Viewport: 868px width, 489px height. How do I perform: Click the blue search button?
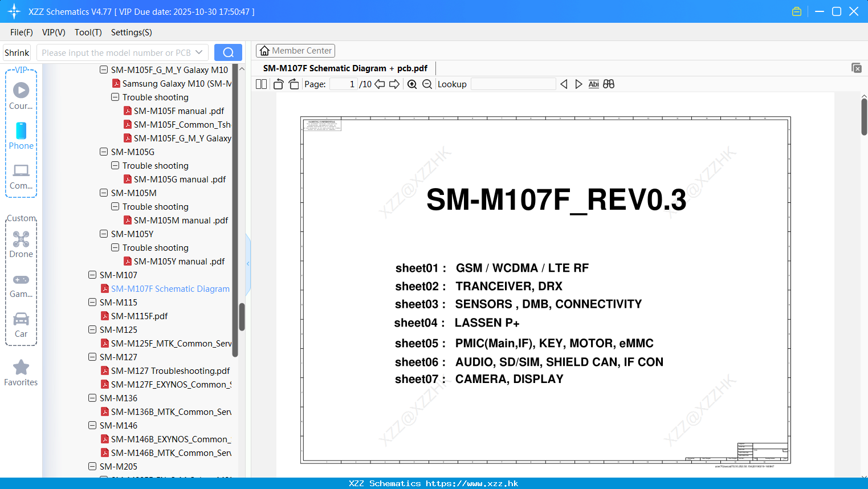tap(228, 52)
